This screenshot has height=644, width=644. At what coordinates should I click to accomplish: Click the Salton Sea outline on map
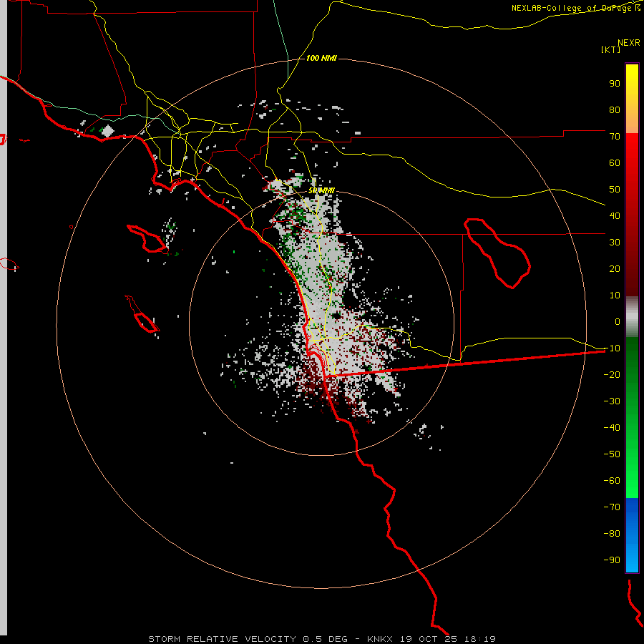(x=497, y=253)
